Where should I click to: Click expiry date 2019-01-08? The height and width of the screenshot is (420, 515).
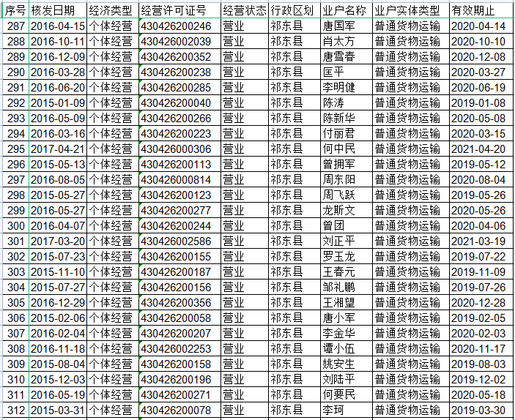pos(478,102)
